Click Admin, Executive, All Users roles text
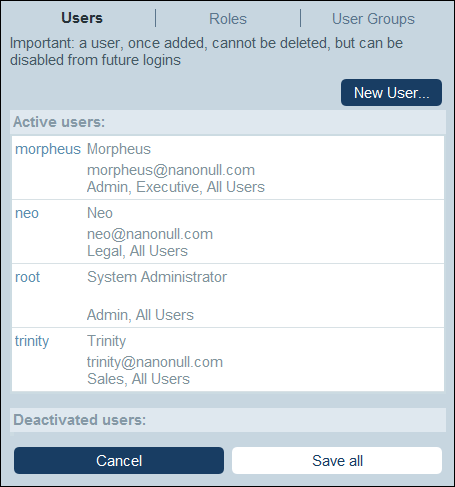 pyautogui.click(x=176, y=187)
